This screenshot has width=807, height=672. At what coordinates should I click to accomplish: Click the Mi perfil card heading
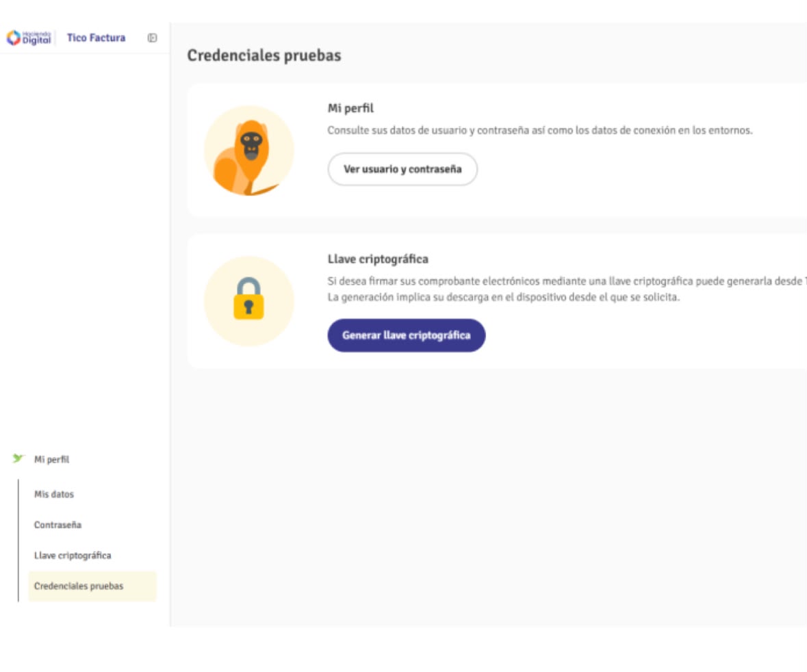tap(350, 108)
